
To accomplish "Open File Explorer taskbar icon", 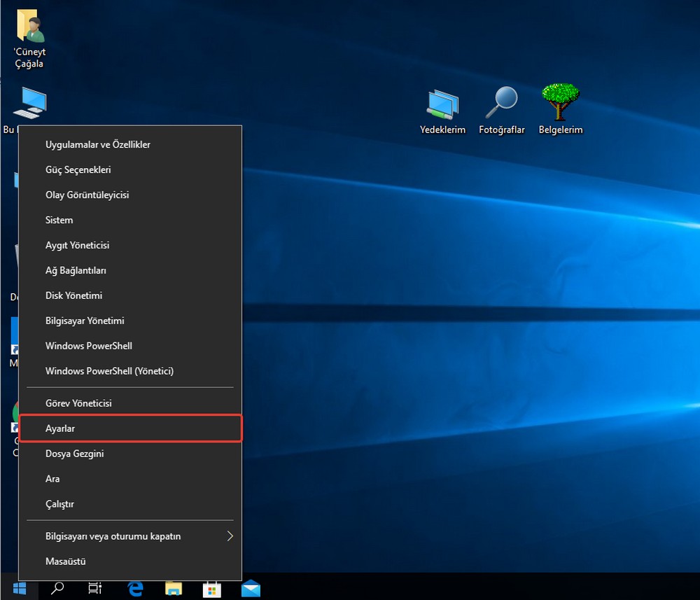I will pyautogui.click(x=174, y=587).
